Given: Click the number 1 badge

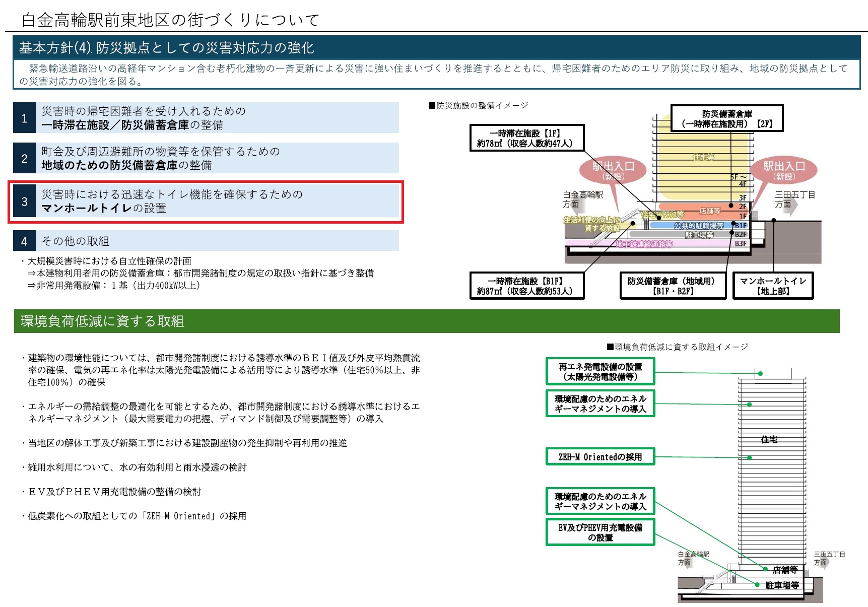Looking at the screenshot, I should [x=24, y=118].
